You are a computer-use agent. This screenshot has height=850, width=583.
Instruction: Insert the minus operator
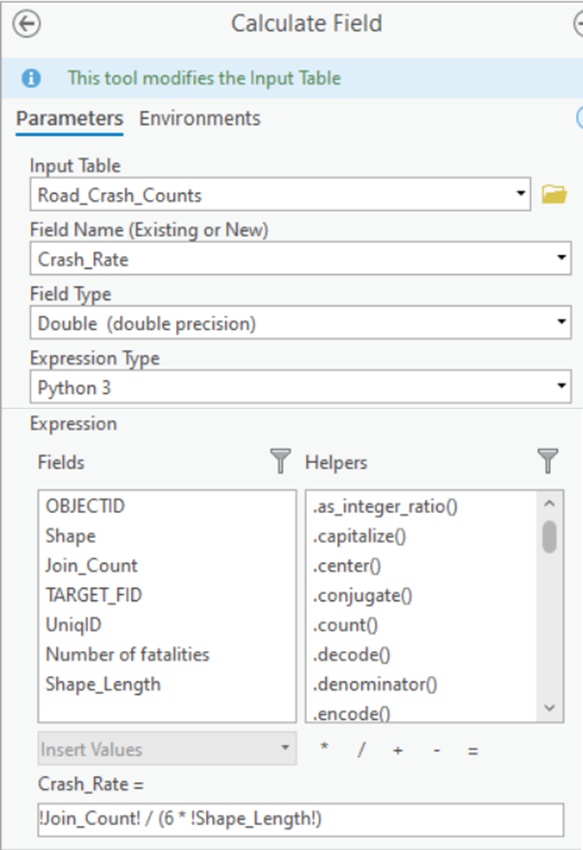[x=437, y=750]
